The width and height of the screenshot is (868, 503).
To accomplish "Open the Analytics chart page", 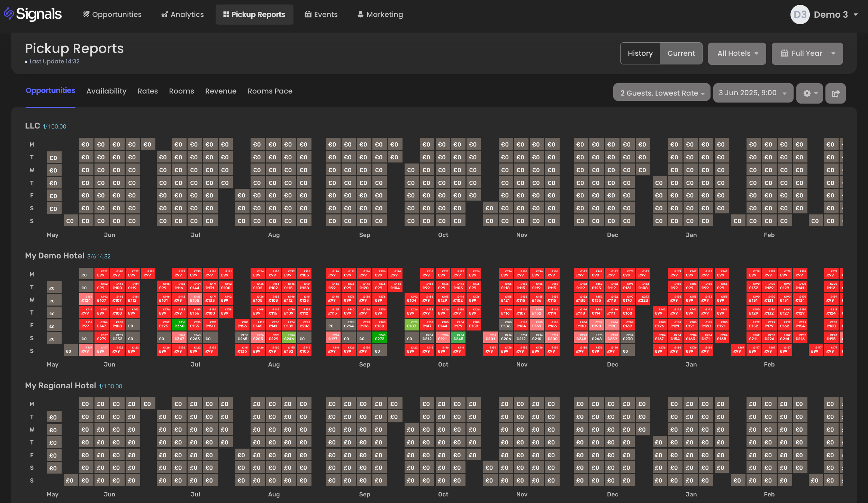I will click(x=182, y=15).
